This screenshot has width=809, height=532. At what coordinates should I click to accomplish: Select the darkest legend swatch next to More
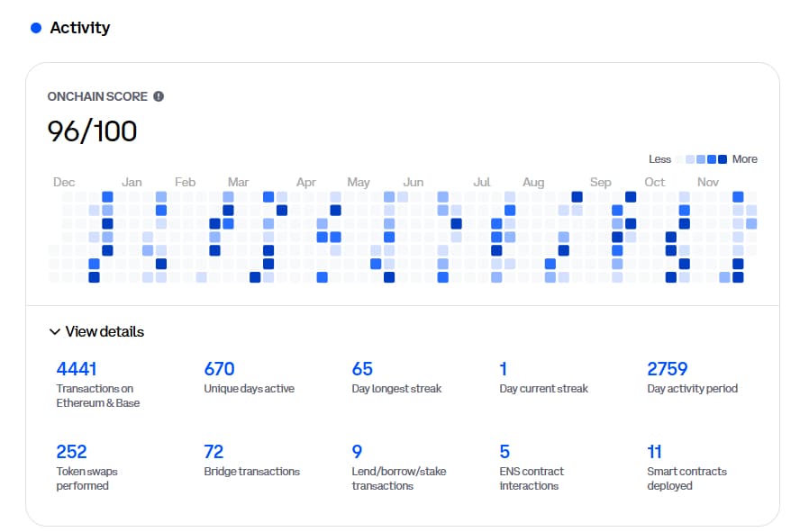click(723, 159)
